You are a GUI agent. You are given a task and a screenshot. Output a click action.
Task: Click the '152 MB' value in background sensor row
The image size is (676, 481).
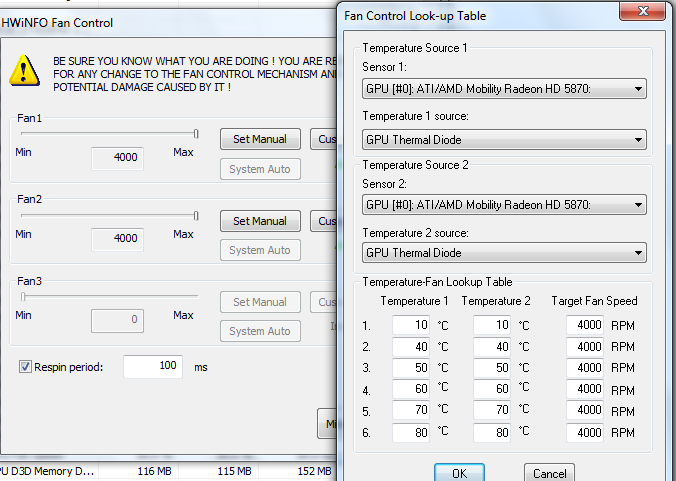tap(314, 471)
